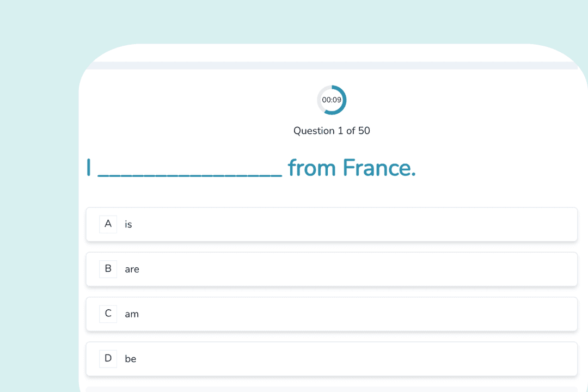Choose answer option B "are"

[x=332, y=269]
